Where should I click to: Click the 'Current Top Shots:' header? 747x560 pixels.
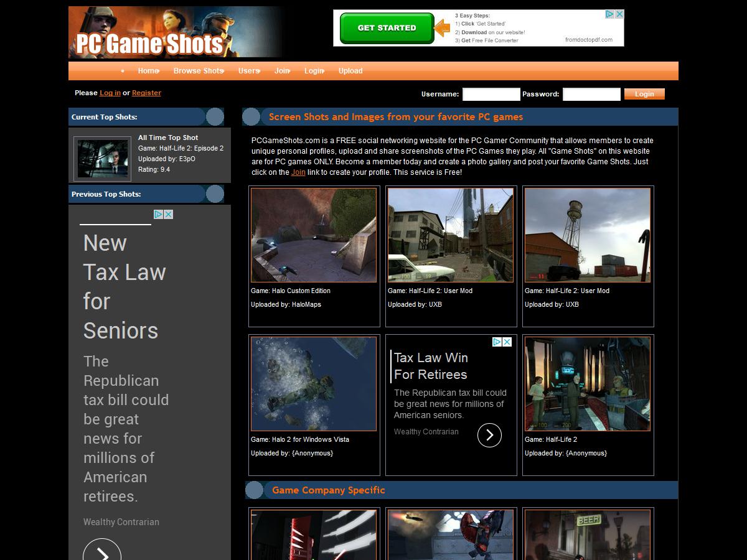click(x=105, y=117)
